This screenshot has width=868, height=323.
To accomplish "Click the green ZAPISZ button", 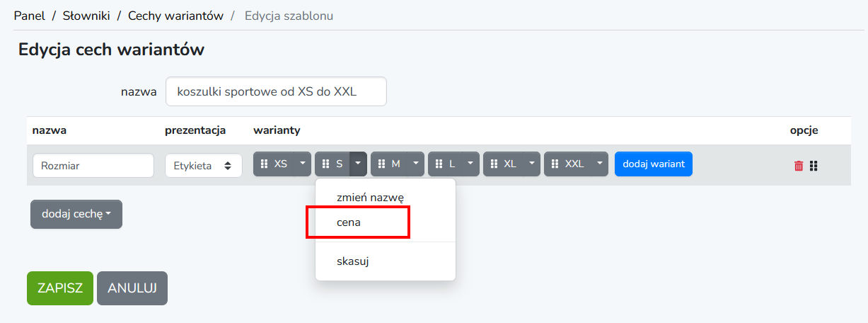I will click(60, 288).
